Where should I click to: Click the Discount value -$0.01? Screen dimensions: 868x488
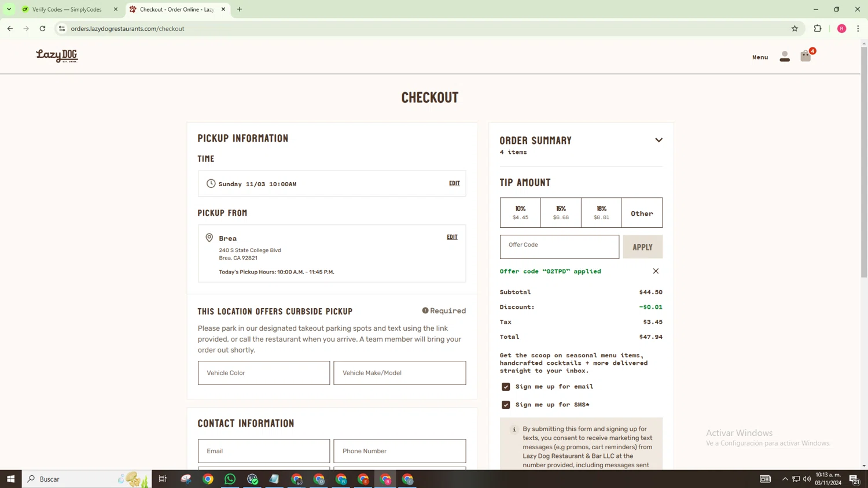click(x=650, y=307)
